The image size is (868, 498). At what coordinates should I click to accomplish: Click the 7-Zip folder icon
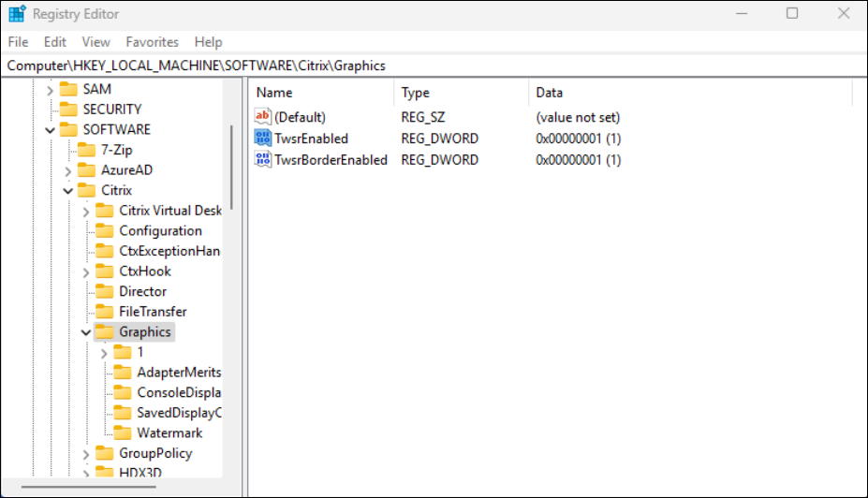[x=86, y=150]
